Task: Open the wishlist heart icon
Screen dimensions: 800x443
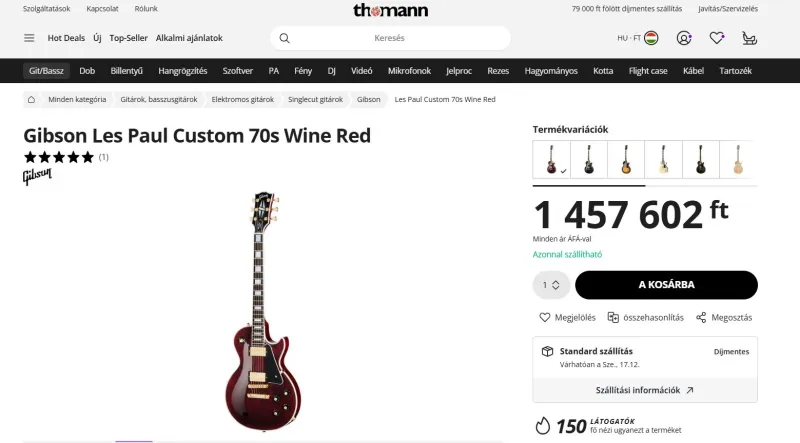Action: click(716, 38)
